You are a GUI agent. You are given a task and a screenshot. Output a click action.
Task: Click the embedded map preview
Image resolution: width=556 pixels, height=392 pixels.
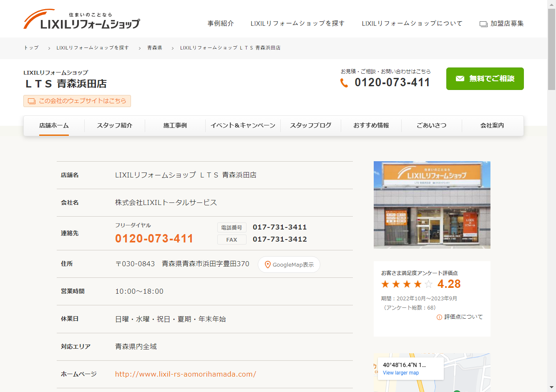click(432, 373)
